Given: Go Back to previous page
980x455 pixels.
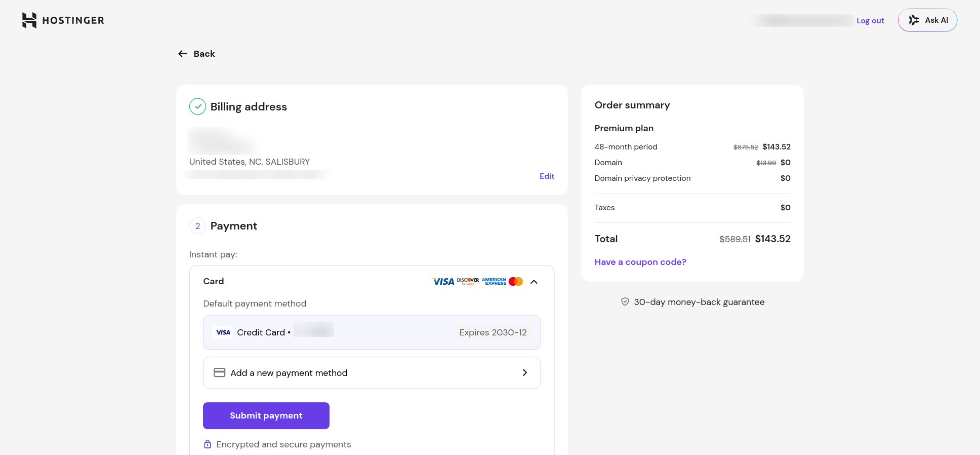Looking at the screenshot, I should (x=196, y=54).
